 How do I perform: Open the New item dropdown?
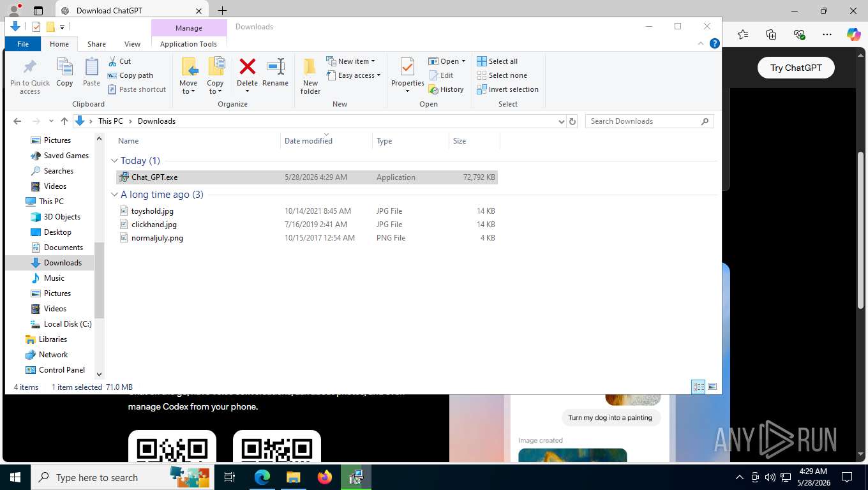350,61
